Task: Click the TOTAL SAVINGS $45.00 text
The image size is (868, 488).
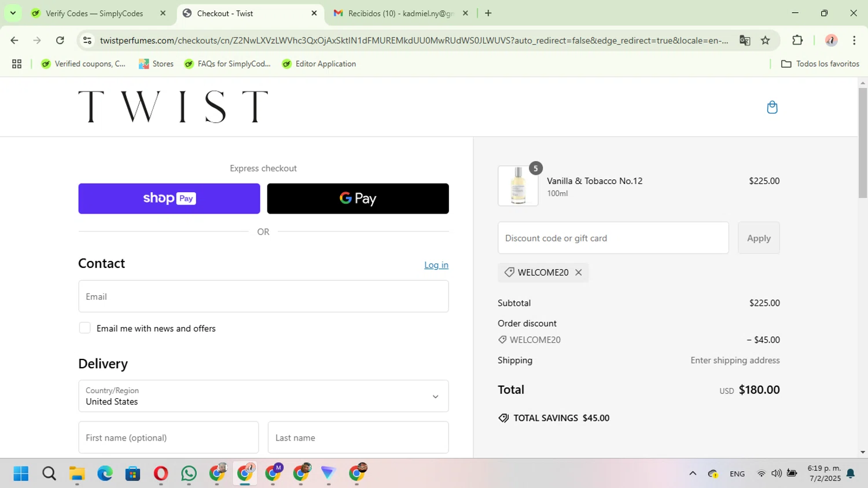Action: [x=554, y=418]
